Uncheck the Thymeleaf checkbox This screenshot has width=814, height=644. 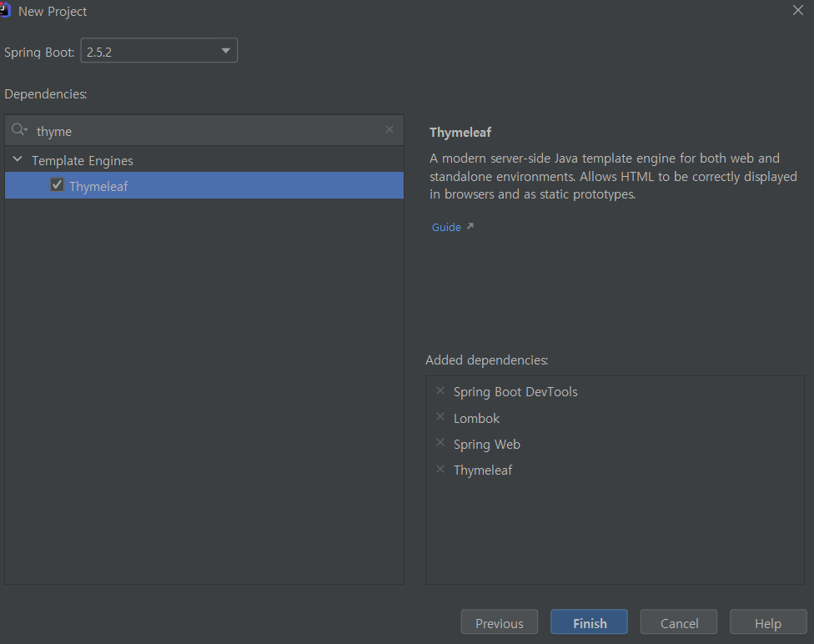coord(57,185)
